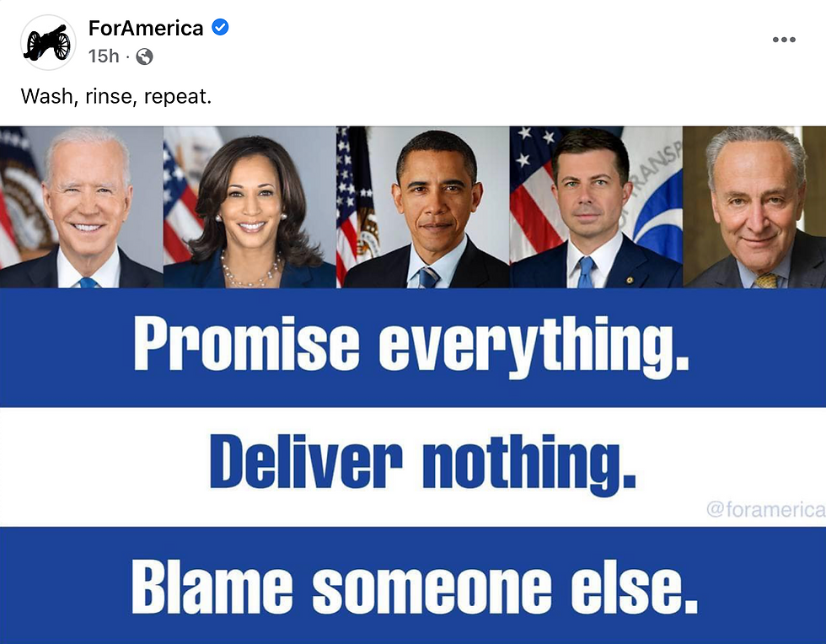The width and height of the screenshot is (826, 644).
Task: Open the ForAmerica cannon profile picture
Action: click(48, 42)
